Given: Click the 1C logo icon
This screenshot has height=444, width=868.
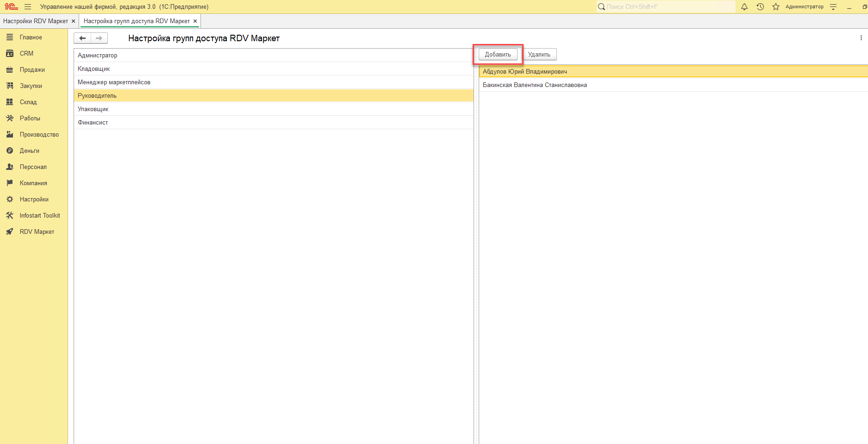Looking at the screenshot, I should (11, 6).
